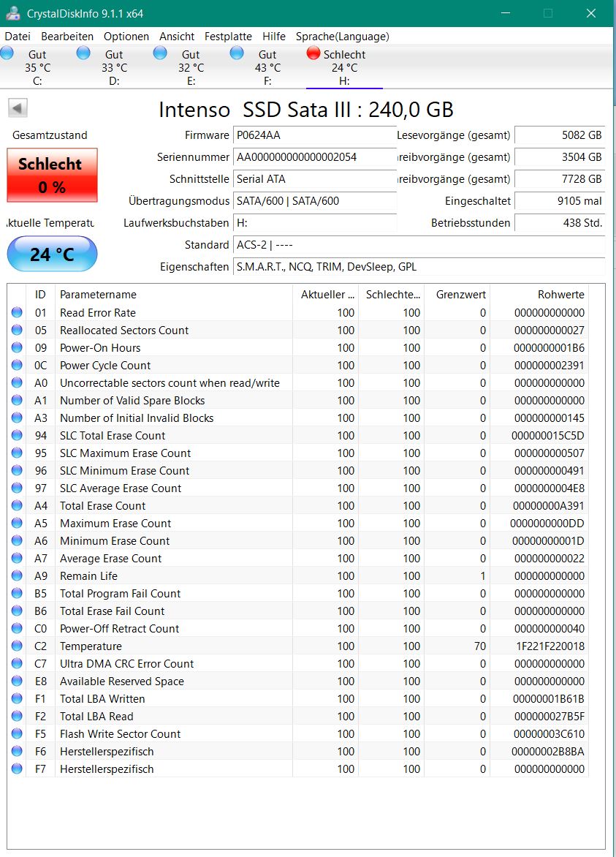Click status orb of Available Reserved Space
Image resolution: width=616 pixels, height=857 pixels.
pyautogui.click(x=17, y=681)
